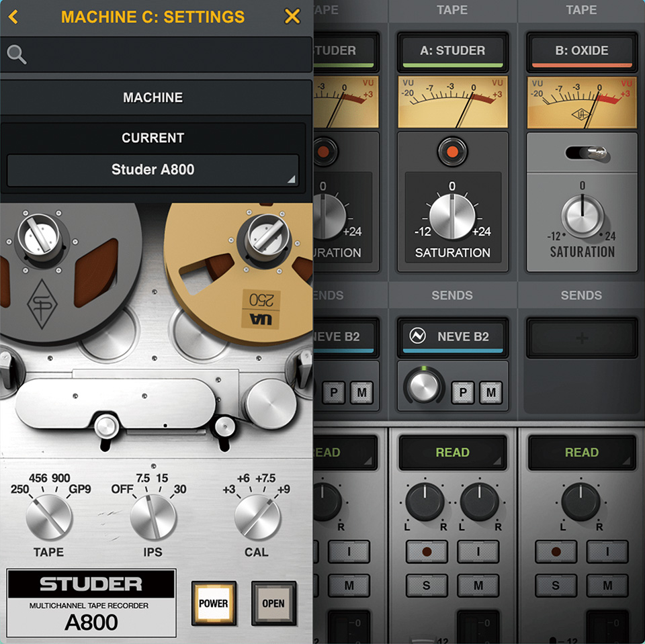Image resolution: width=645 pixels, height=644 pixels.
Task: Open the Studer A800 machine dropdown
Action: coord(153,169)
